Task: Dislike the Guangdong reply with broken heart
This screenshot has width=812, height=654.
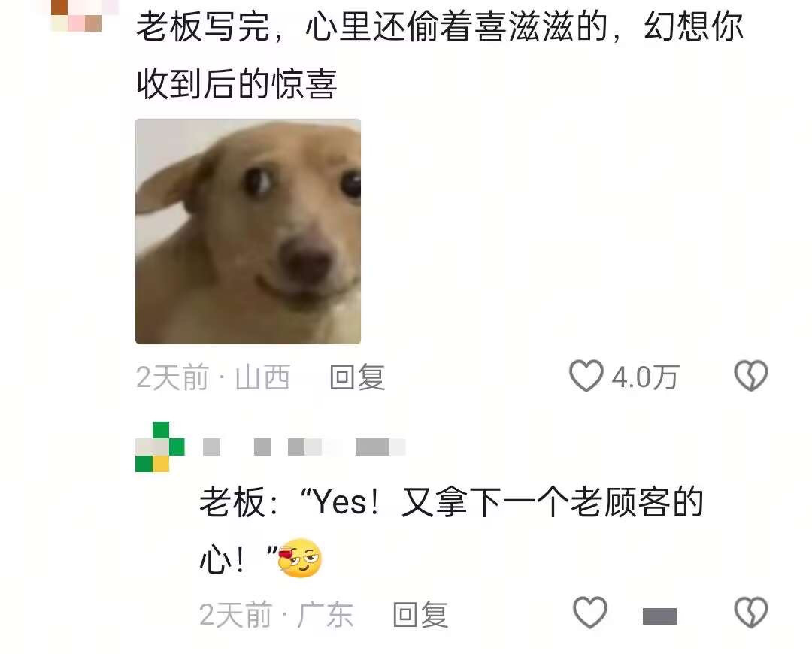Action: pos(751,613)
